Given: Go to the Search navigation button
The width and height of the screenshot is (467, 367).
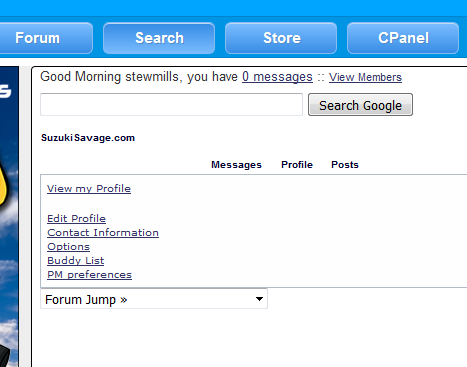Looking at the screenshot, I should [x=159, y=38].
